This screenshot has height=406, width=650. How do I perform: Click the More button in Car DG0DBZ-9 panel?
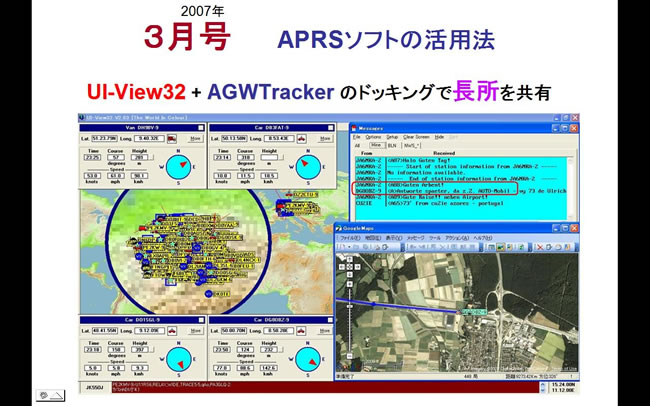(x=325, y=331)
